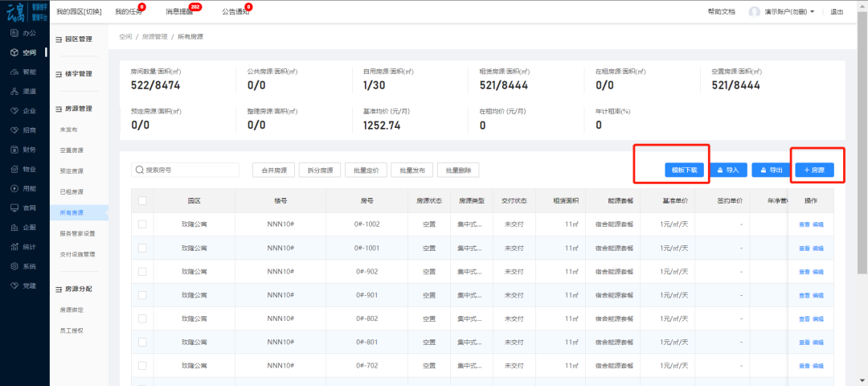Check the box for room 0#-1001

point(142,248)
